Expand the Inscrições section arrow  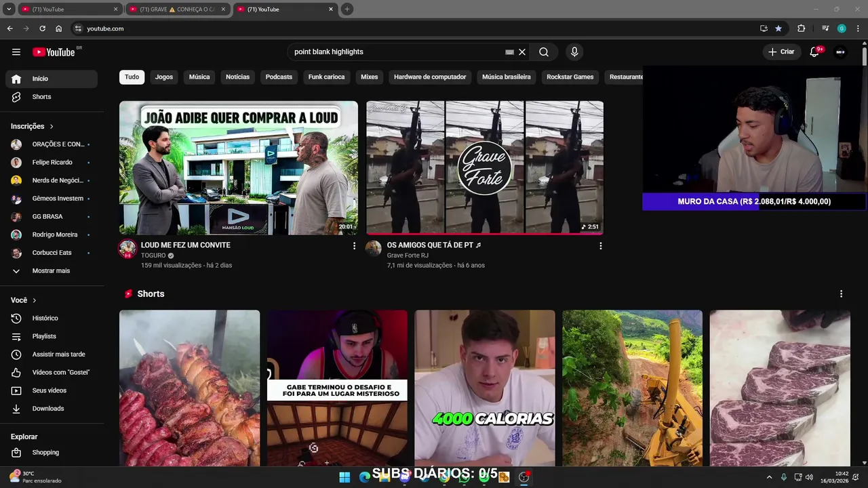coord(52,126)
